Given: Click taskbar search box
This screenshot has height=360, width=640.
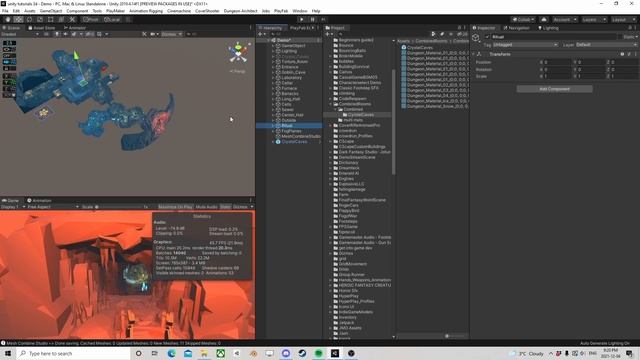Looking at the screenshot, I should pos(74,353).
